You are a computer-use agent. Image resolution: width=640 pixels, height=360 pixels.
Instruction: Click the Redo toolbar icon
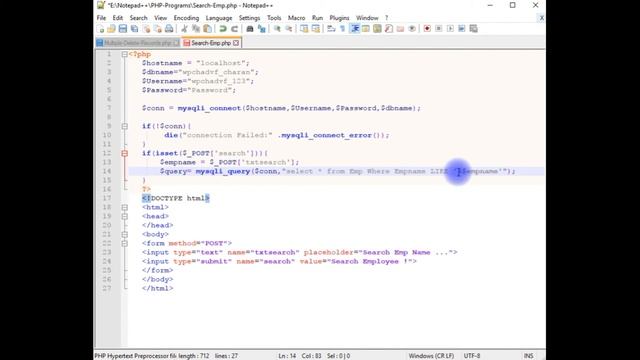coord(235,29)
